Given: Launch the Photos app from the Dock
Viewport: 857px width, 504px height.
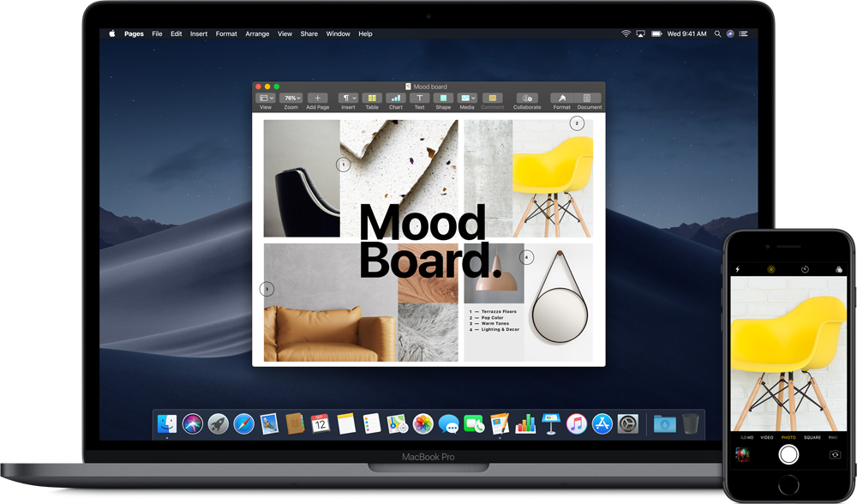Looking at the screenshot, I should (x=423, y=423).
